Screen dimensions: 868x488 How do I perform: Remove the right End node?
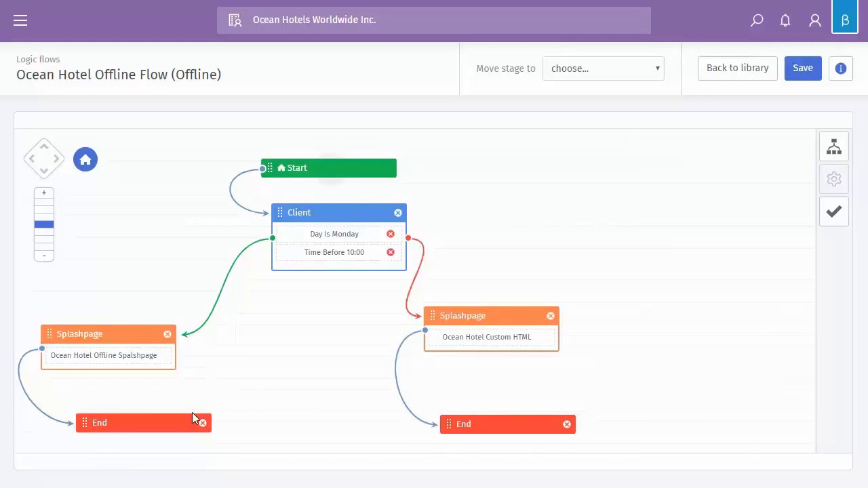click(567, 424)
